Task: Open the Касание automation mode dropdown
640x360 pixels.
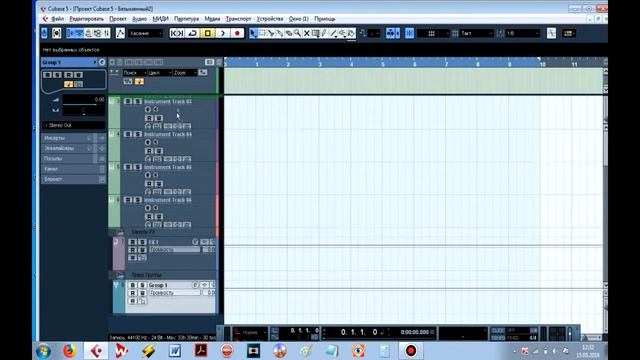Action: [x=146, y=33]
